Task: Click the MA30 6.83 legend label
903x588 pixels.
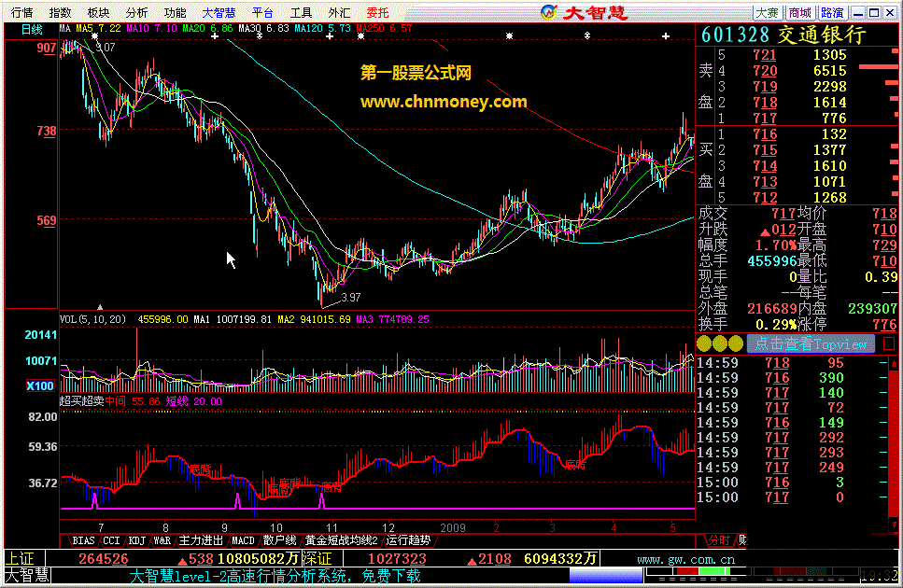Action: click(x=263, y=28)
